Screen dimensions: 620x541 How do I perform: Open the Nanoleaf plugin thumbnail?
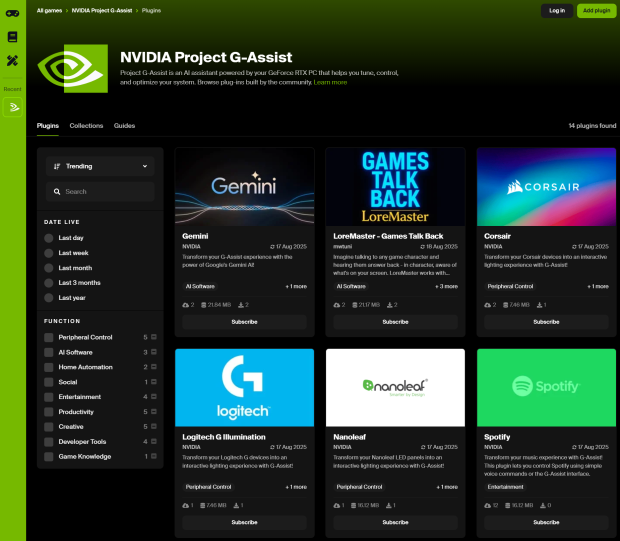(x=395, y=388)
